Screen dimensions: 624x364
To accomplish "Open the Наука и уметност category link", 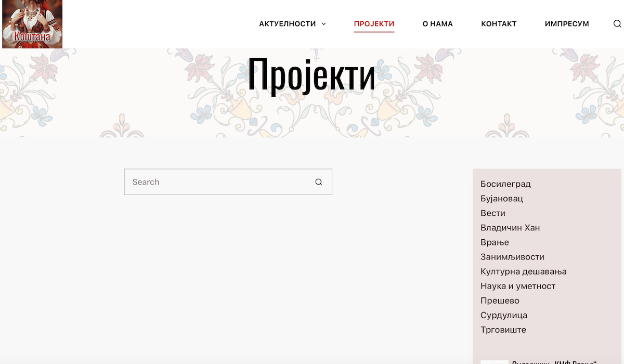I will pos(518,286).
